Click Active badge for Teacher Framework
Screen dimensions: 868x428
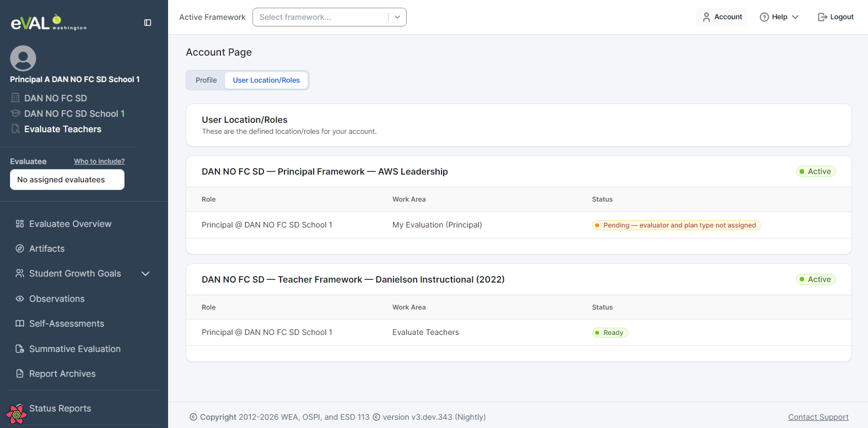tap(816, 279)
